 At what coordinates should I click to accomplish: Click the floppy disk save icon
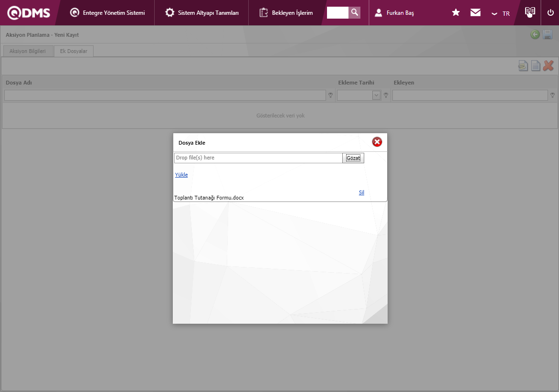point(548,34)
